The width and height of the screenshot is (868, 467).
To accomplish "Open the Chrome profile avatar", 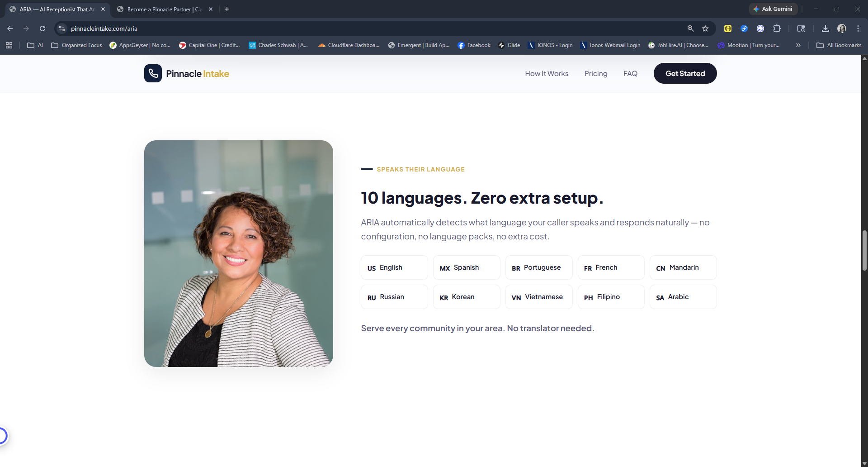I will pos(842,29).
